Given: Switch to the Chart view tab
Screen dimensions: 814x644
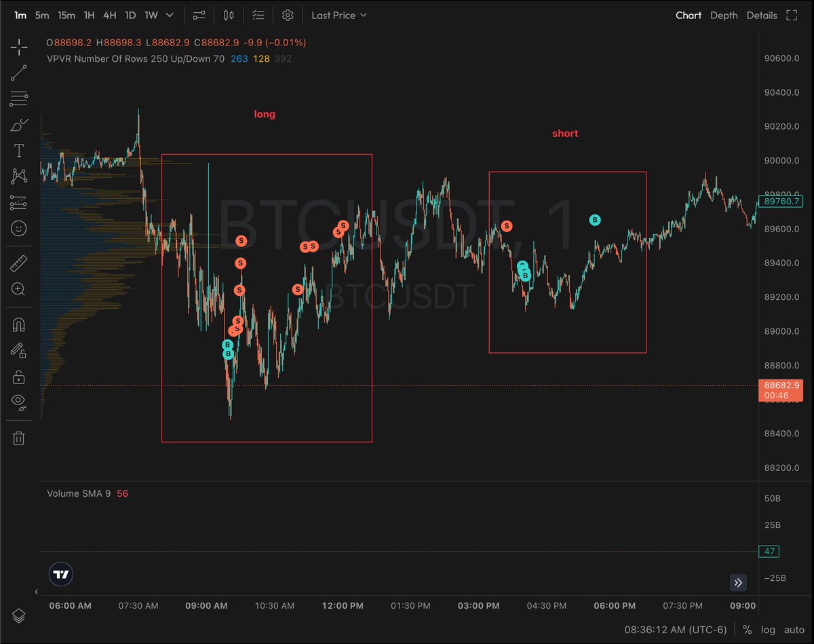Looking at the screenshot, I should (x=689, y=15).
